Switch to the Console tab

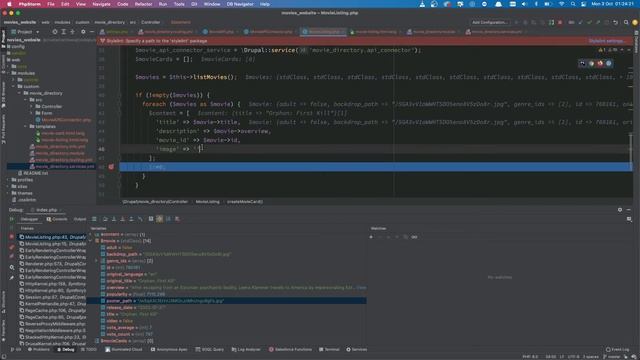coord(57,219)
